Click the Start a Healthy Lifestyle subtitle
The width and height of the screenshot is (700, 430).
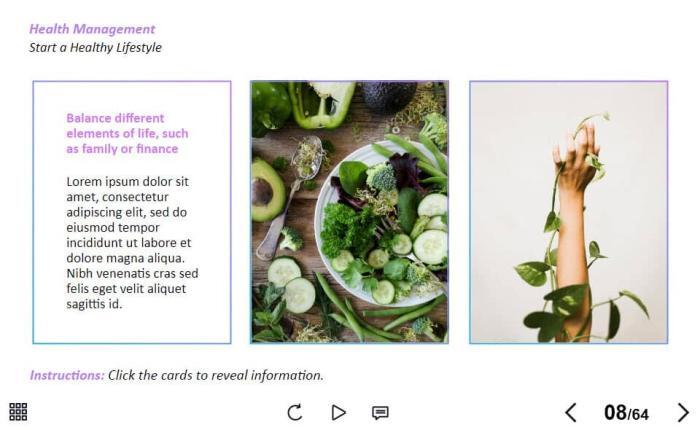[x=96, y=47]
